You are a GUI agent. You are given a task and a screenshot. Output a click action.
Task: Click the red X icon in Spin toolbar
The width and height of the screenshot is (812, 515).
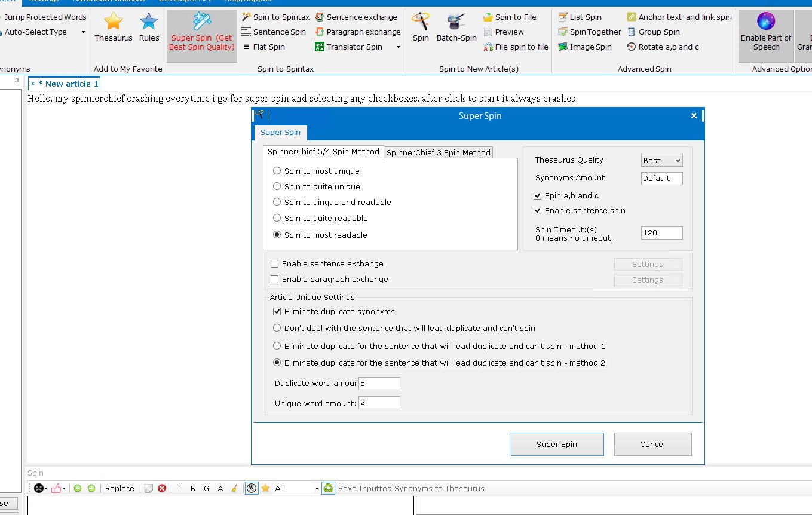[x=162, y=488]
